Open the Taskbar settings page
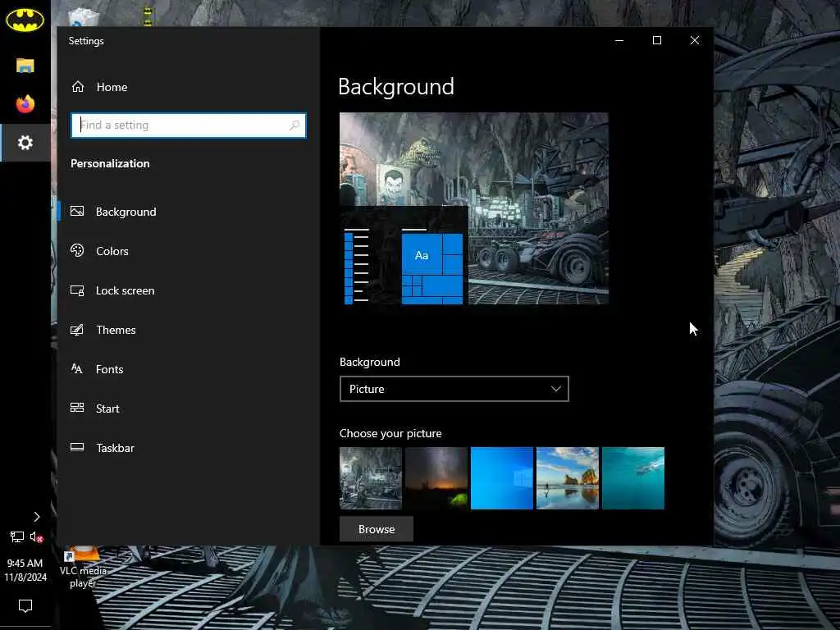 coord(115,448)
